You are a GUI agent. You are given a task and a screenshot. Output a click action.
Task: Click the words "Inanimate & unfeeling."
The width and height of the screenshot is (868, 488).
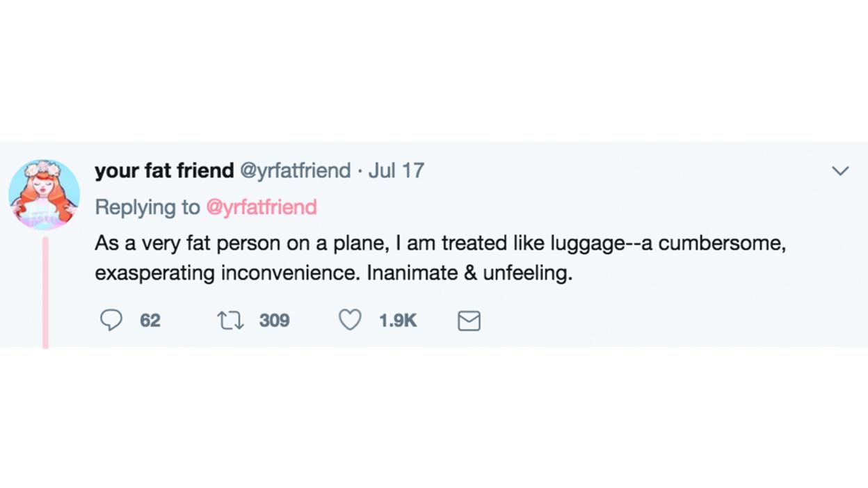pyautogui.click(x=469, y=273)
